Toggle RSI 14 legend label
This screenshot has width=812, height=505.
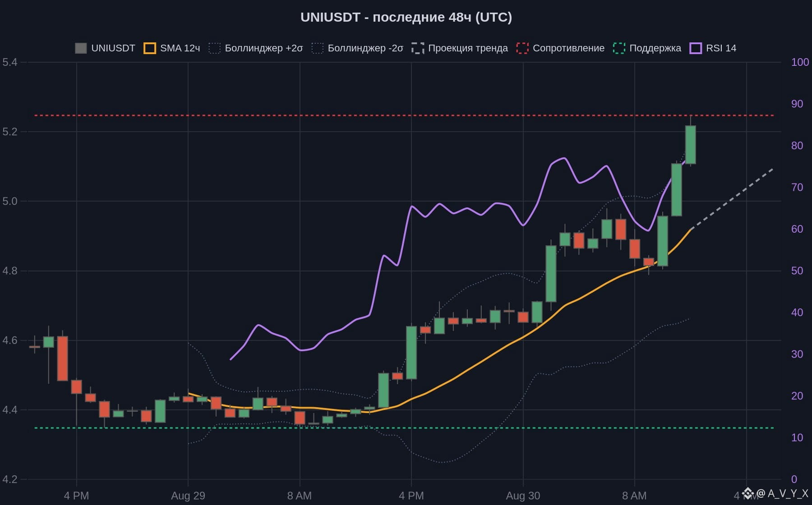click(x=721, y=48)
